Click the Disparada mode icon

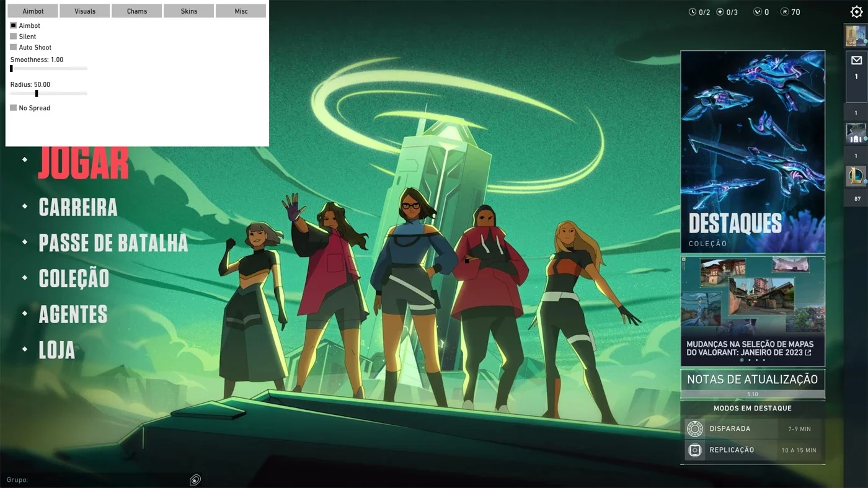(695, 428)
